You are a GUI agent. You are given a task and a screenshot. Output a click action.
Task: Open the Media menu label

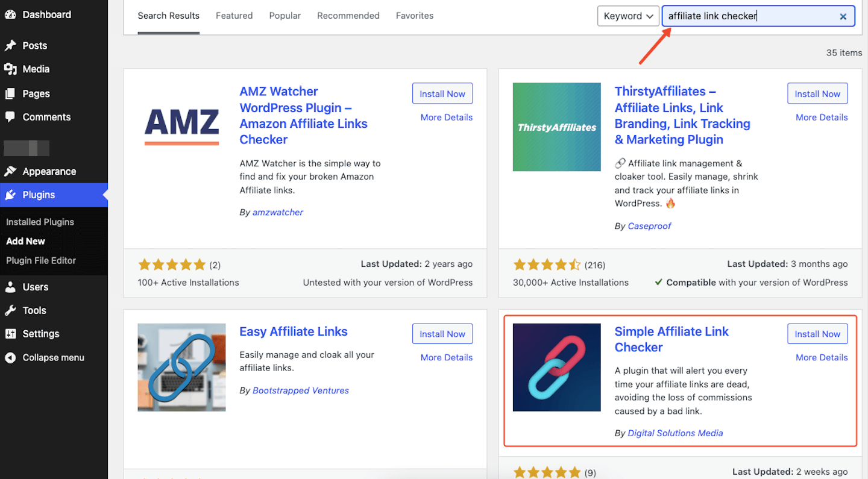pos(36,69)
